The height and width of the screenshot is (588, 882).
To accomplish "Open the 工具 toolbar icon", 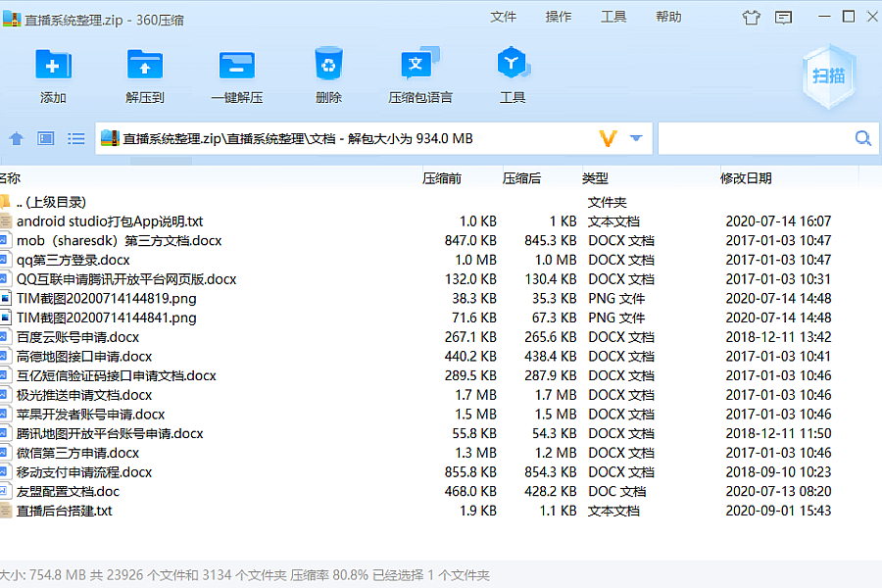I will click(x=513, y=63).
